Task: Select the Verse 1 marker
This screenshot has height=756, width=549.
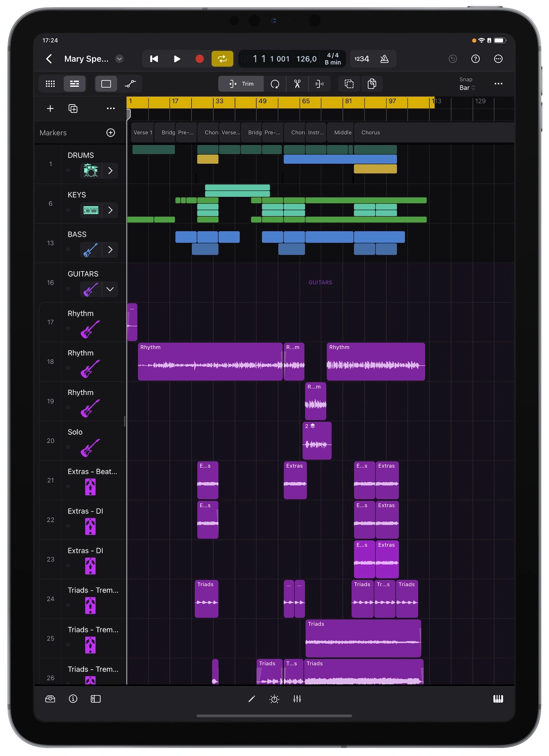Action: 142,133
